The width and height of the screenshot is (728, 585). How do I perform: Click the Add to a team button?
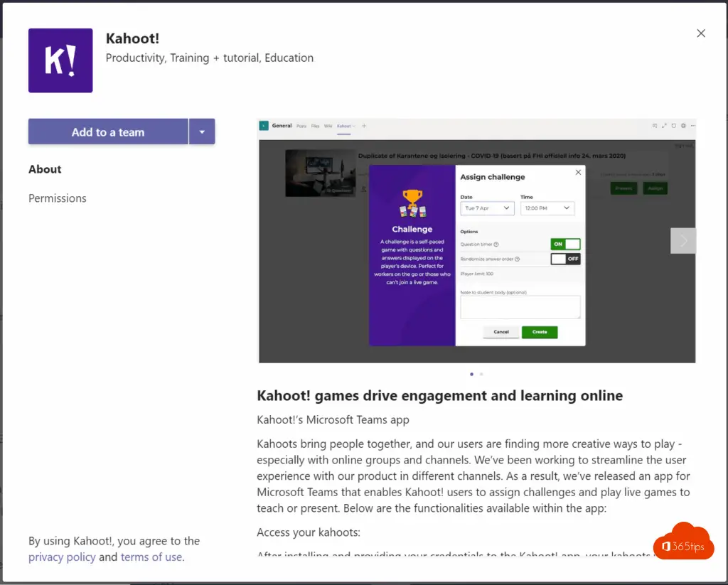(x=108, y=132)
